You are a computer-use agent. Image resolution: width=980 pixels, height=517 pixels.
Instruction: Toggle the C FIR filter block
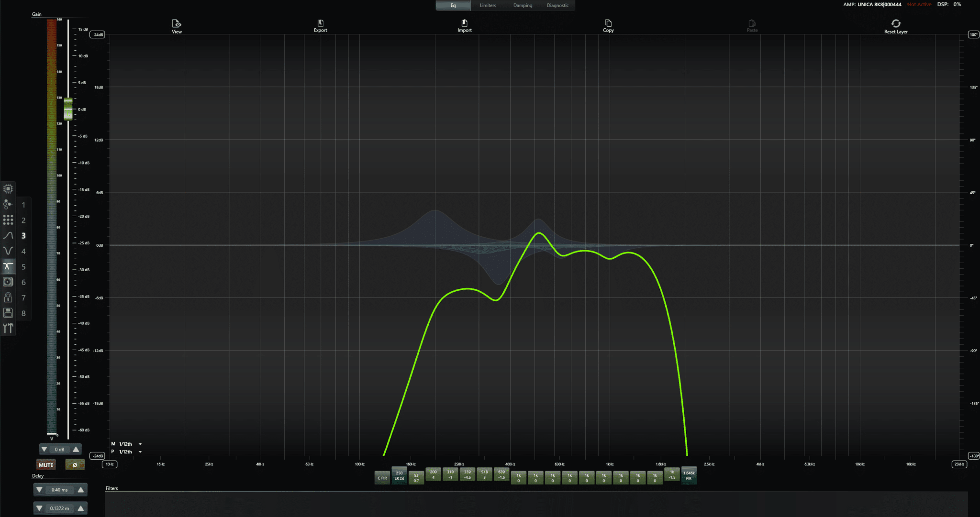coord(382,478)
